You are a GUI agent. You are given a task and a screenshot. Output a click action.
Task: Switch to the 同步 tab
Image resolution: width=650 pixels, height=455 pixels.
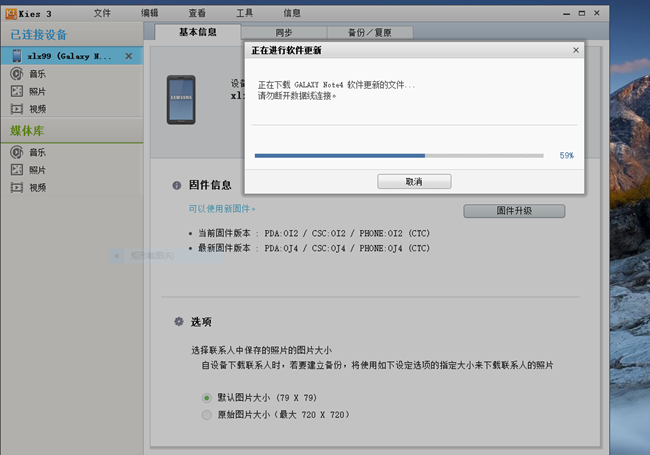coord(284,32)
